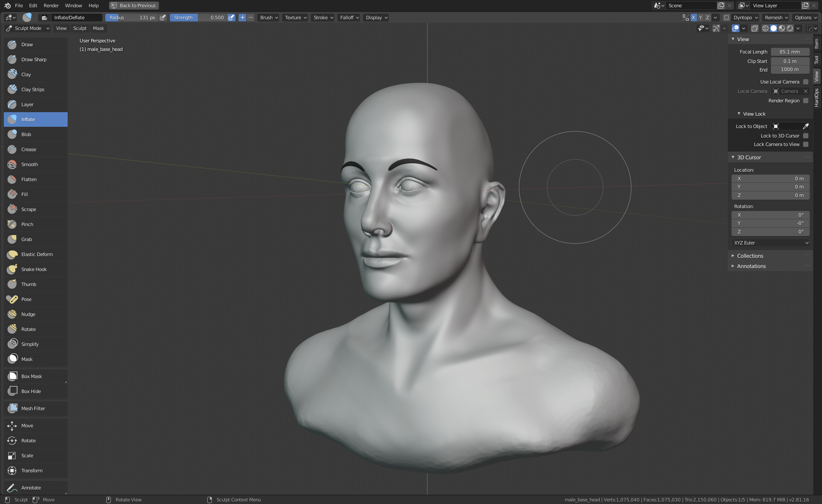
Task: Pick the Box Mask tool
Action: coord(32,376)
